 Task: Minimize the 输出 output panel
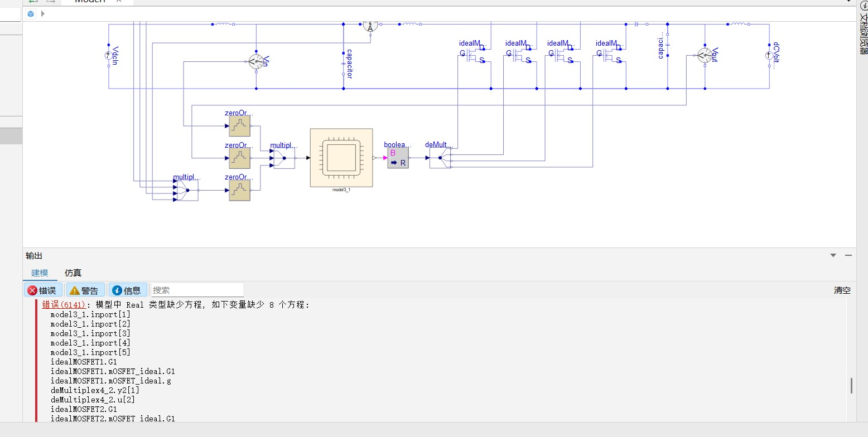(x=848, y=256)
